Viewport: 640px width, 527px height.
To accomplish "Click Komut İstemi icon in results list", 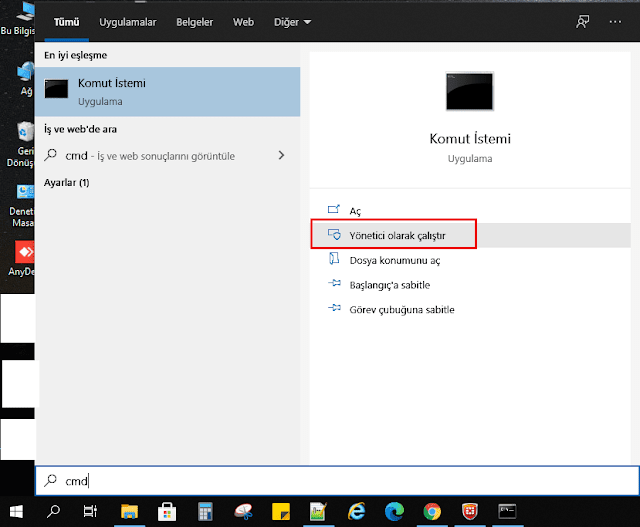I will tap(56, 89).
